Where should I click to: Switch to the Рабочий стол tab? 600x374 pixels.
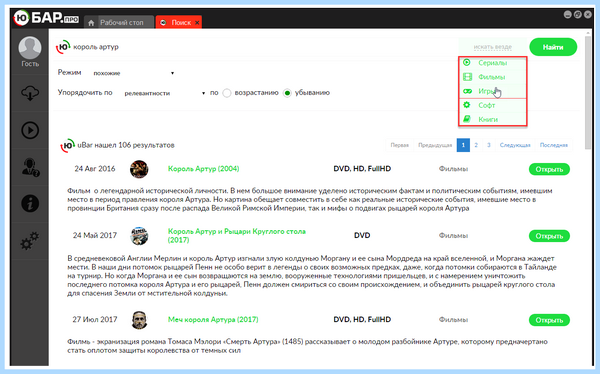click(x=119, y=23)
